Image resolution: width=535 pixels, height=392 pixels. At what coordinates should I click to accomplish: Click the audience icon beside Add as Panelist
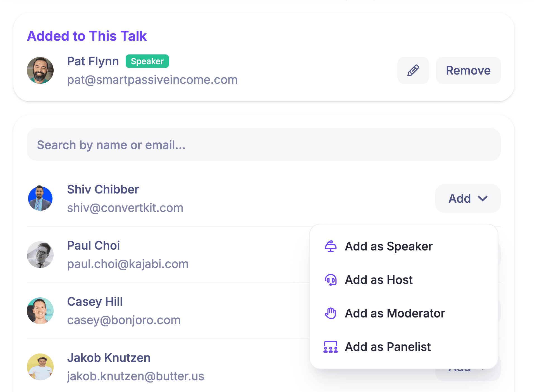coord(331,347)
